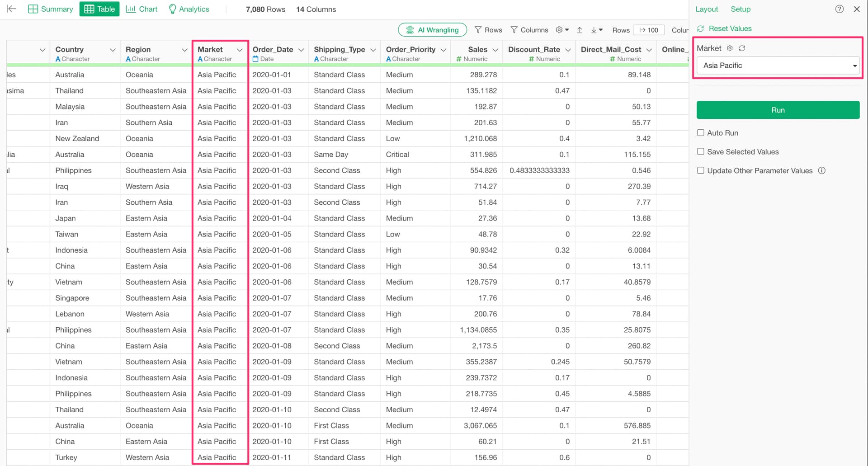Screen dimensions: 868x466
Task: Click the gear icon beside the Market parameter
Action: (x=730, y=48)
